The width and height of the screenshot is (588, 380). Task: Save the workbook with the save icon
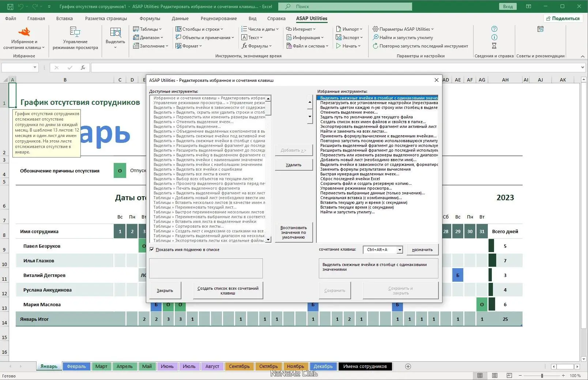click(x=10, y=7)
